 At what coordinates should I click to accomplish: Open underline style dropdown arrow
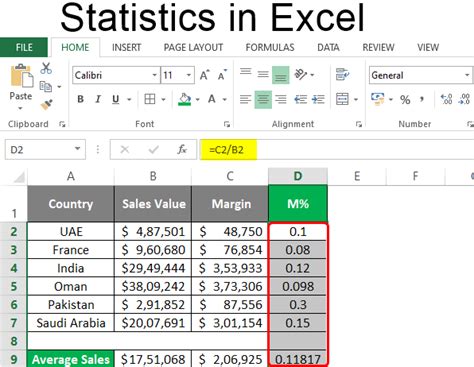coord(129,99)
